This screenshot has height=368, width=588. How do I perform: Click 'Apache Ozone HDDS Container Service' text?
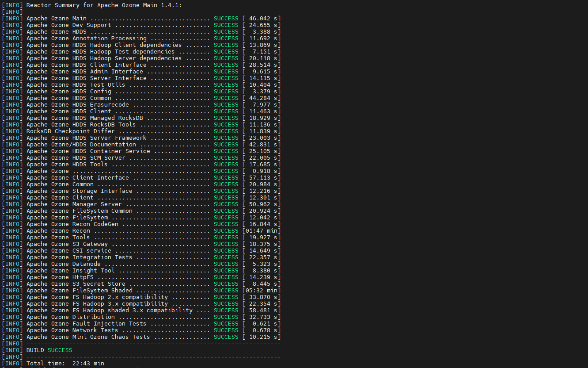tap(88, 151)
